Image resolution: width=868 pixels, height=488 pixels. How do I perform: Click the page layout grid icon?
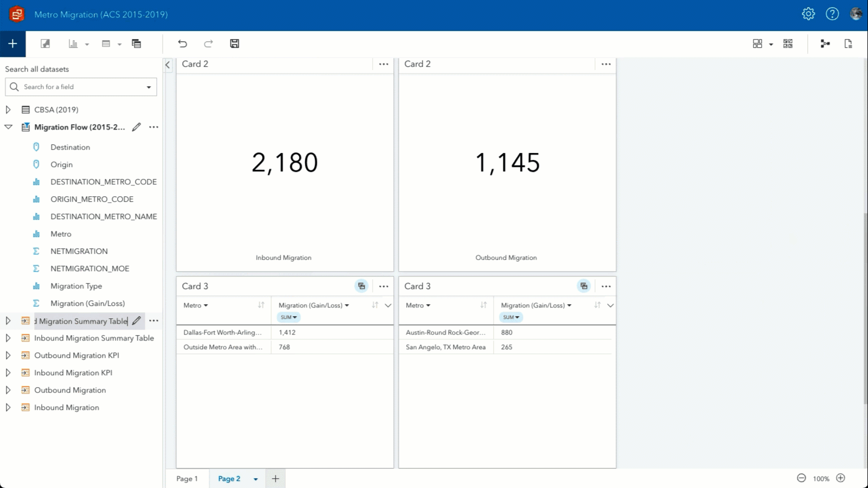pos(757,44)
